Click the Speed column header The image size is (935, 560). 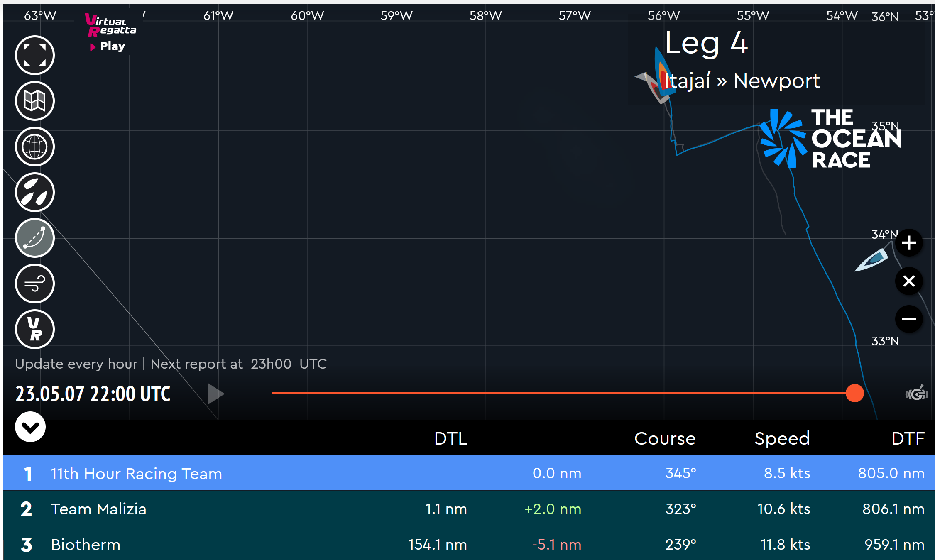pos(782,439)
